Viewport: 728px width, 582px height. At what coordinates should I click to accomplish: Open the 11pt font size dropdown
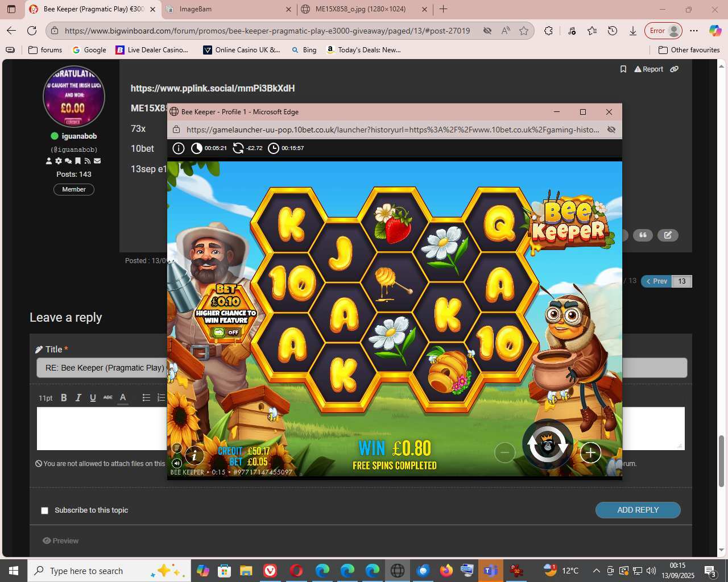pos(45,398)
